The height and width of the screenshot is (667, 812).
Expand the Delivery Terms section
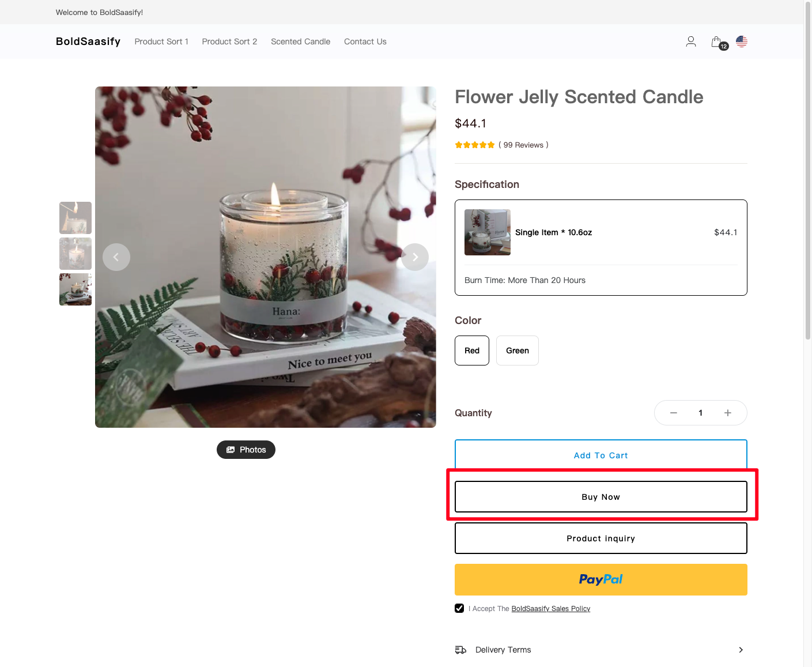pos(601,650)
